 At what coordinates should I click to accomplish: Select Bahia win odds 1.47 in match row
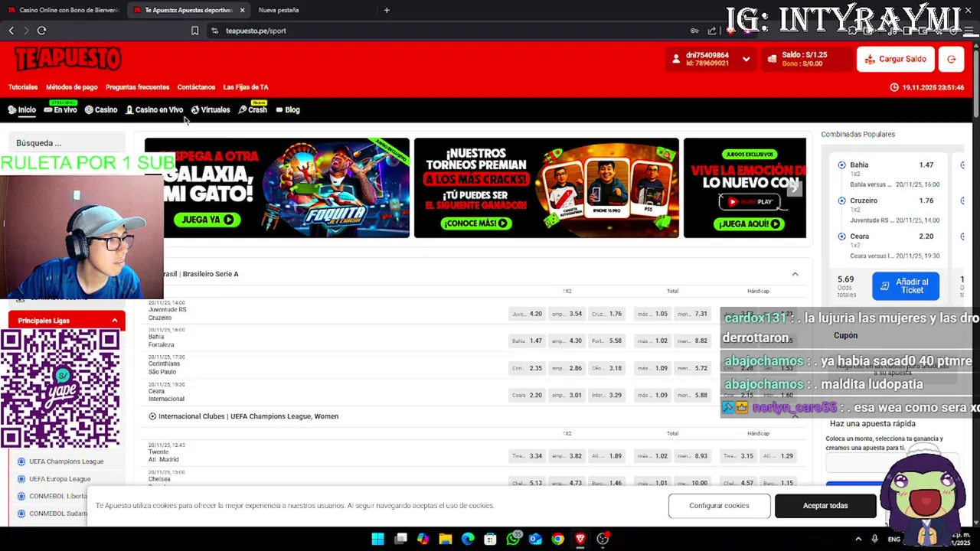527,341
